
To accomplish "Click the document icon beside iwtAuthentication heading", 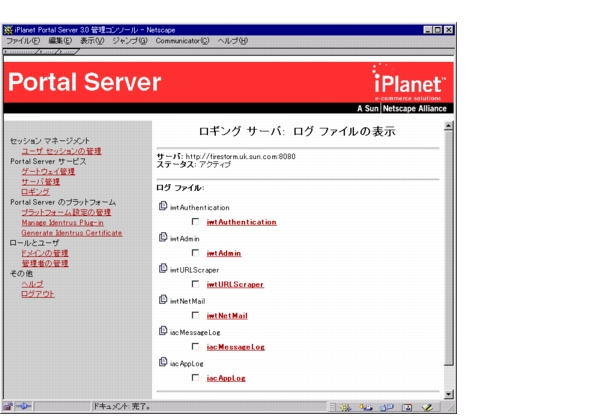I will coord(163,206).
